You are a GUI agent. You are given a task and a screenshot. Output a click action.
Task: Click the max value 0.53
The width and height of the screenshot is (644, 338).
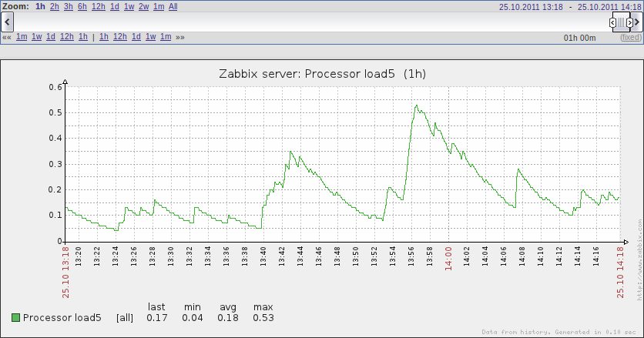point(263,317)
